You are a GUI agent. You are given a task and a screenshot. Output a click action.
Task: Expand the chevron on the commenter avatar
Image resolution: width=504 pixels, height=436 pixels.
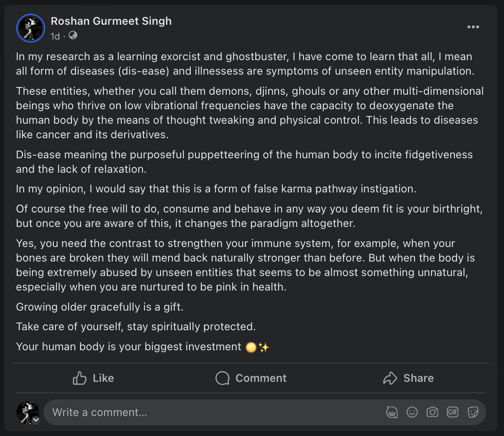[x=36, y=420]
